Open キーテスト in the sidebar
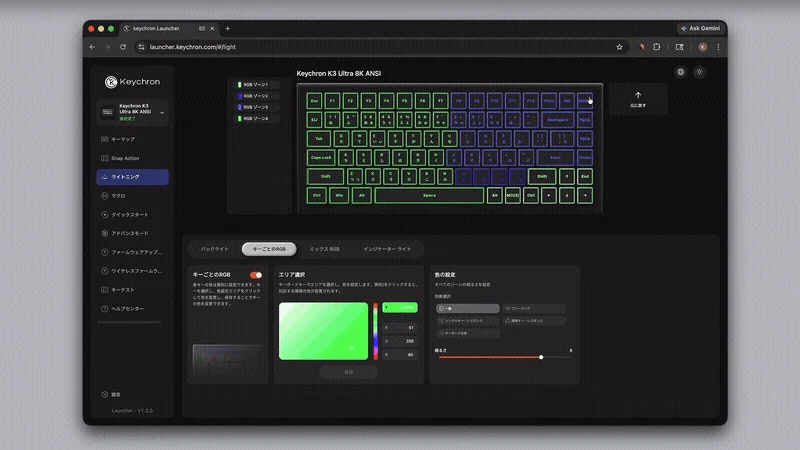This screenshot has width=800, height=450. pos(132,290)
